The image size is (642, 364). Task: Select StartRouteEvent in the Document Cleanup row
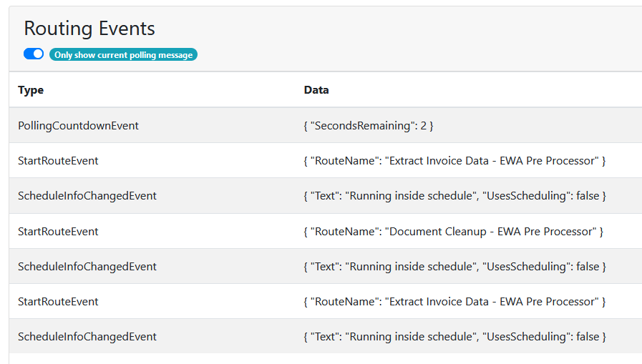[x=58, y=232]
